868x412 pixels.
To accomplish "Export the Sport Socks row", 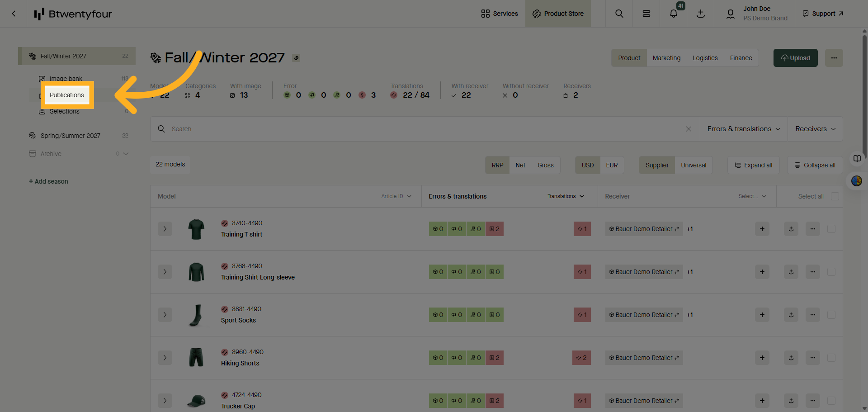I will coord(791,315).
